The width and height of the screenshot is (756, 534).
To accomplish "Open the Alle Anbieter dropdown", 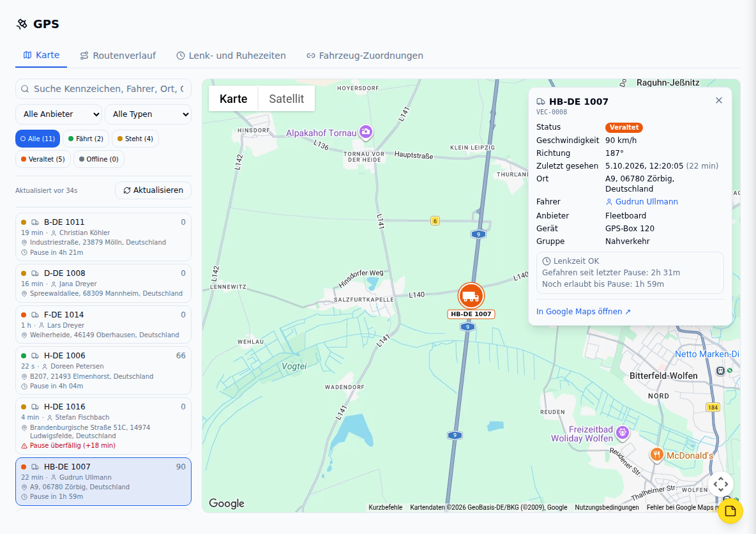I will [x=59, y=114].
